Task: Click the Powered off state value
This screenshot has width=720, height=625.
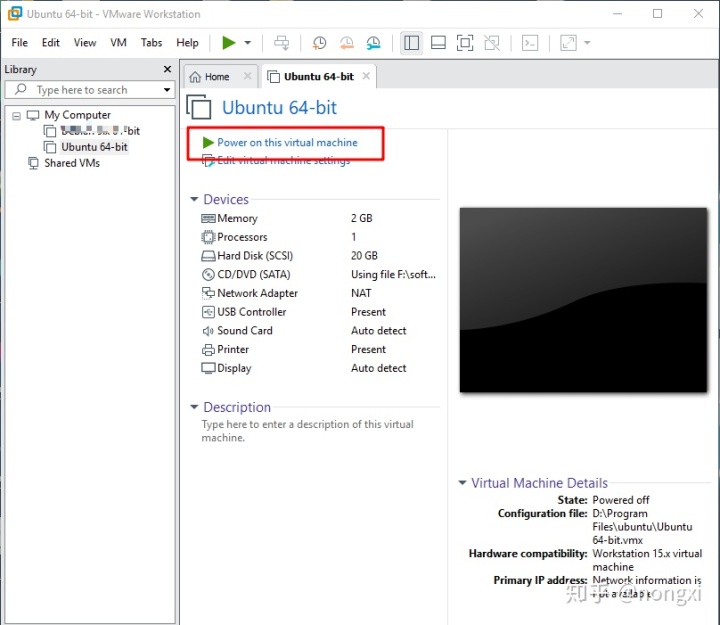Action: click(621, 500)
